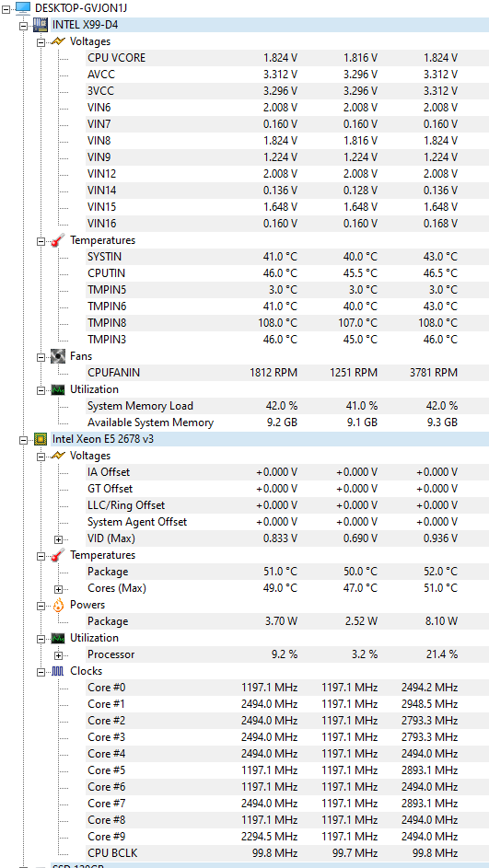Collapse the DESKTOP-GVJON1J root node
The width and height of the screenshot is (489, 868).
6,8
